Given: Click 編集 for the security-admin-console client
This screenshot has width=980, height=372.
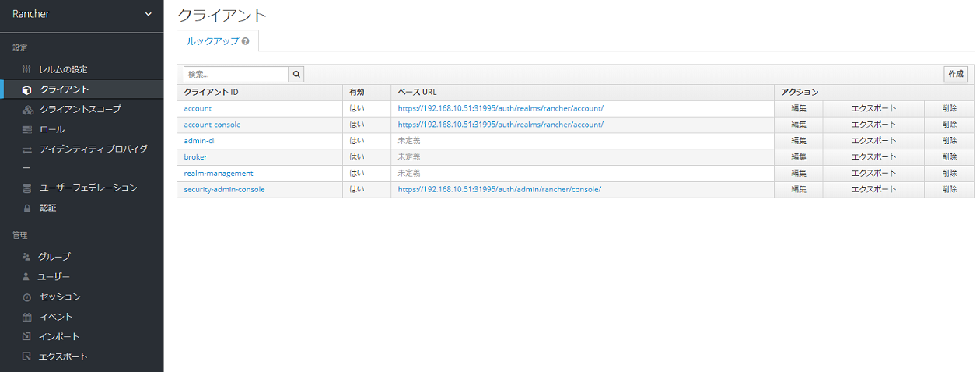Looking at the screenshot, I should point(799,189).
